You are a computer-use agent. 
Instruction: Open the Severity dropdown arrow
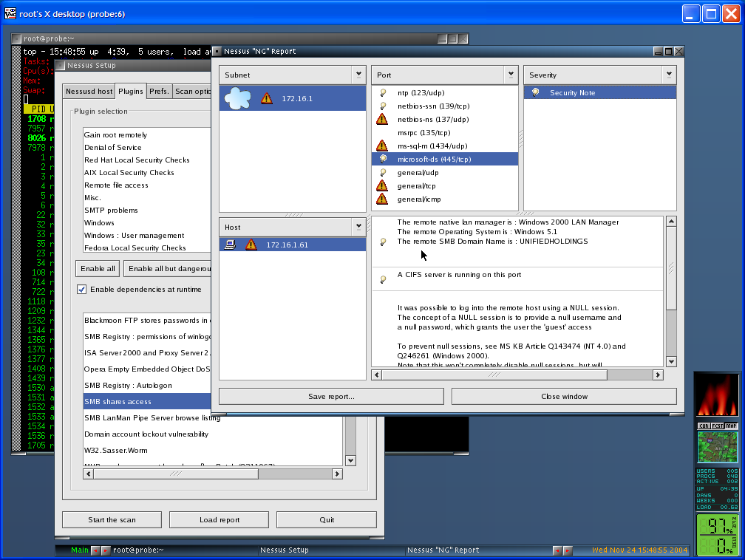click(x=669, y=75)
